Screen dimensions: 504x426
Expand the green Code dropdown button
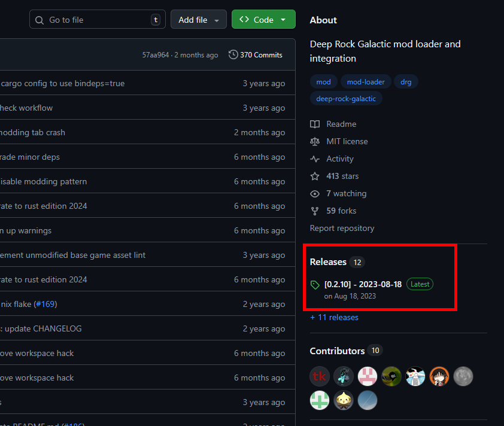(263, 20)
